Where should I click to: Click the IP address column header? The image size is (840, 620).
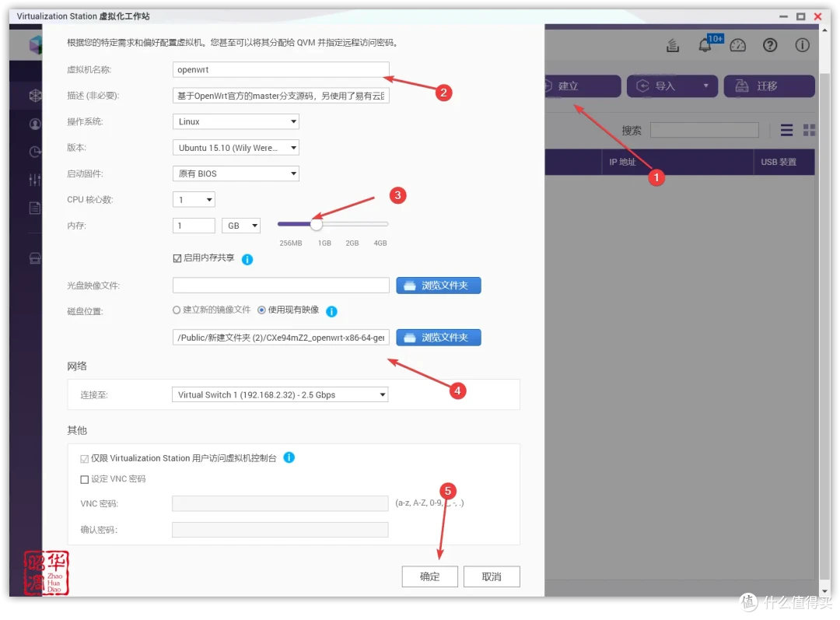click(x=677, y=162)
